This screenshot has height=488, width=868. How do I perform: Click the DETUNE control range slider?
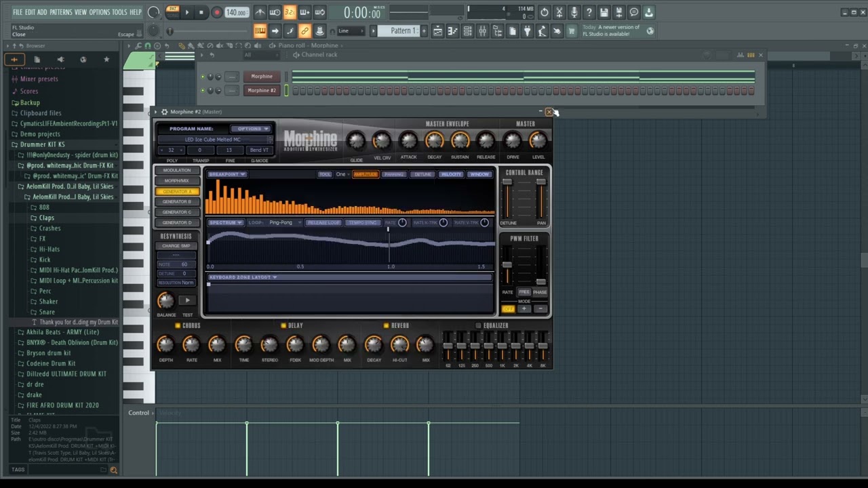pos(507,198)
